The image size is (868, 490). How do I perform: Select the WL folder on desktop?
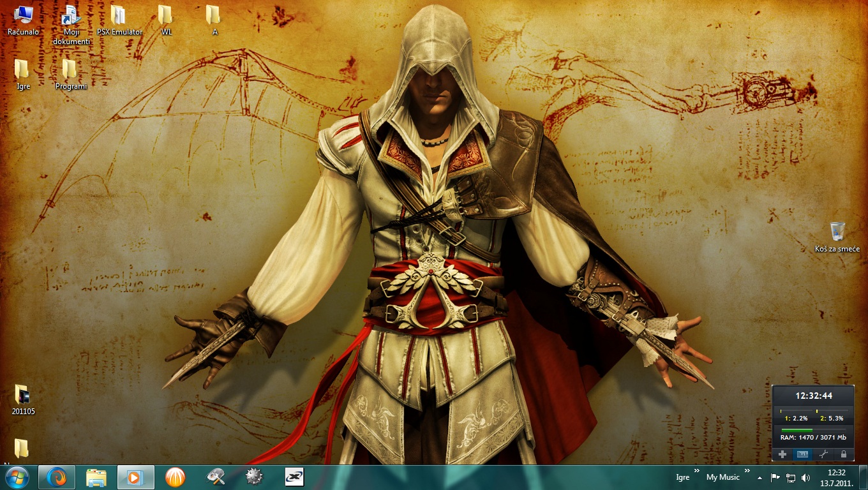(x=166, y=20)
